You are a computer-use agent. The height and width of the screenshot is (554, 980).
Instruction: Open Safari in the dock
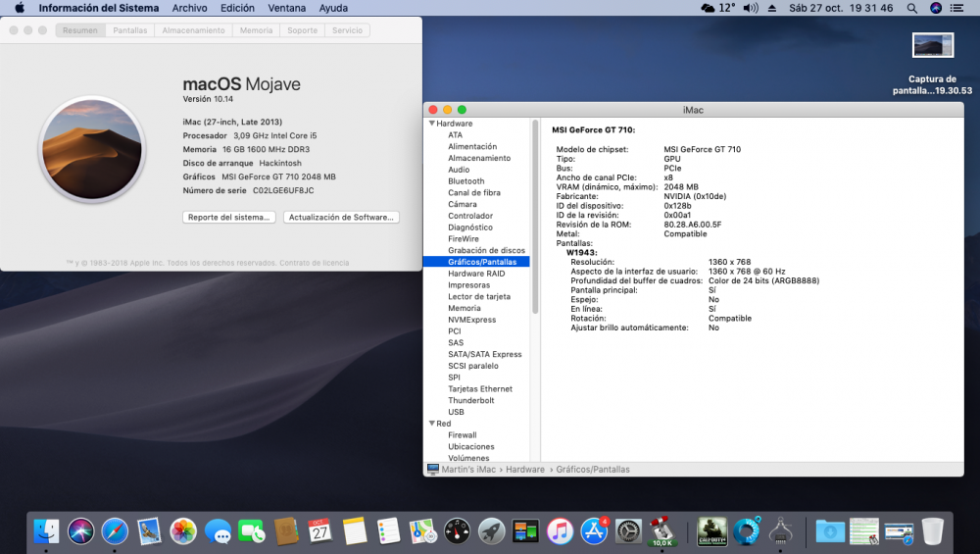115,531
